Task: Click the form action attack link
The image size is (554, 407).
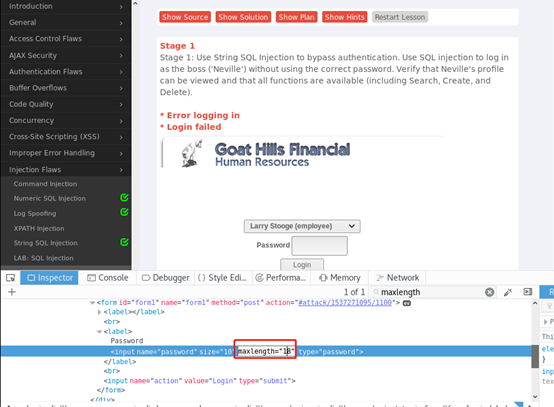Action: pos(345,303)
